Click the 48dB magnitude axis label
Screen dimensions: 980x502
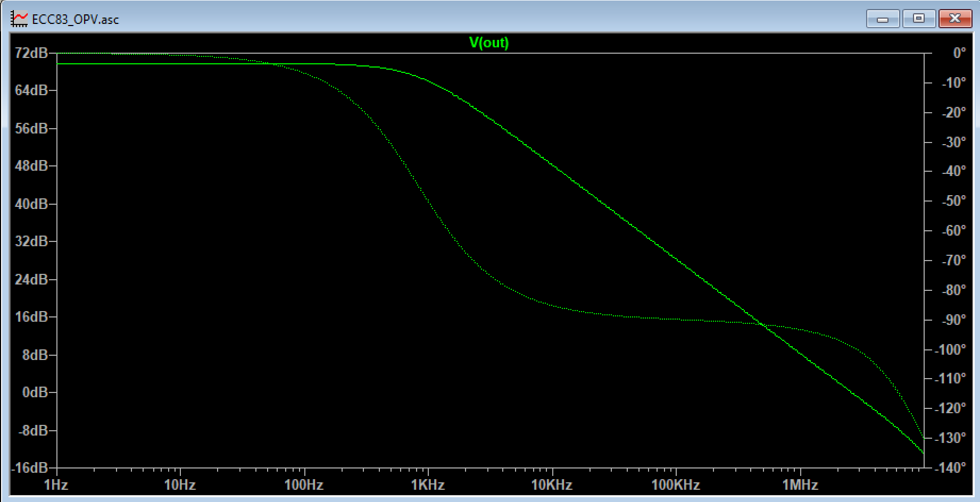click(31, 166)
